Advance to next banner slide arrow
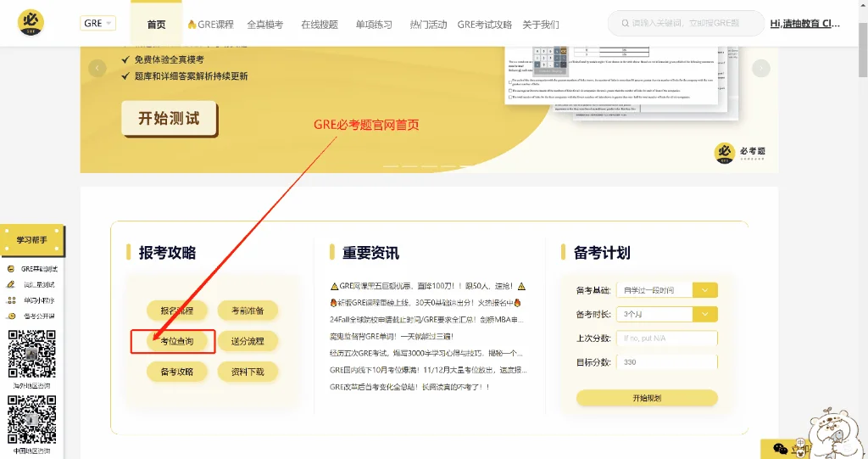 [761, 69]
